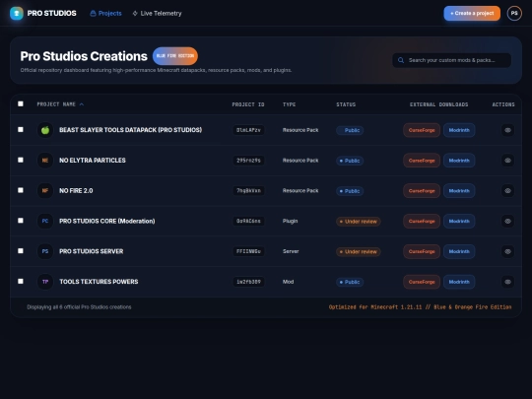
Task: Click eye icon for No Fire 2.0
Action: click(507, 191)
